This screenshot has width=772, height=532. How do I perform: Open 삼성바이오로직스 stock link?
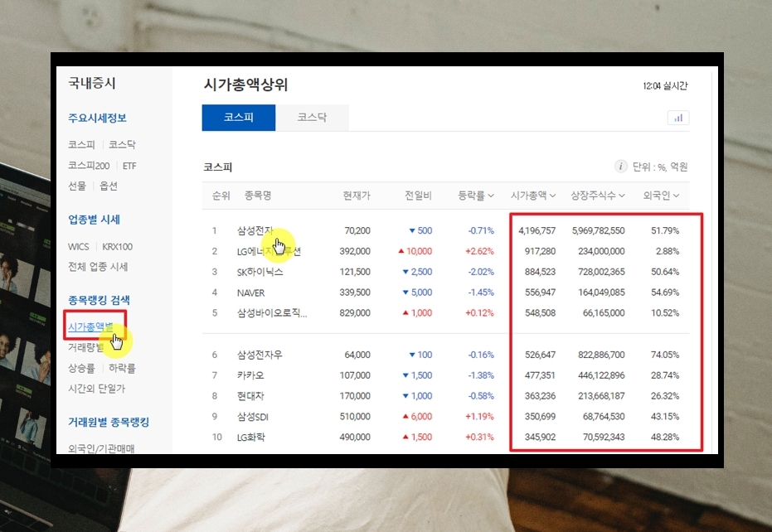point(272,313)
